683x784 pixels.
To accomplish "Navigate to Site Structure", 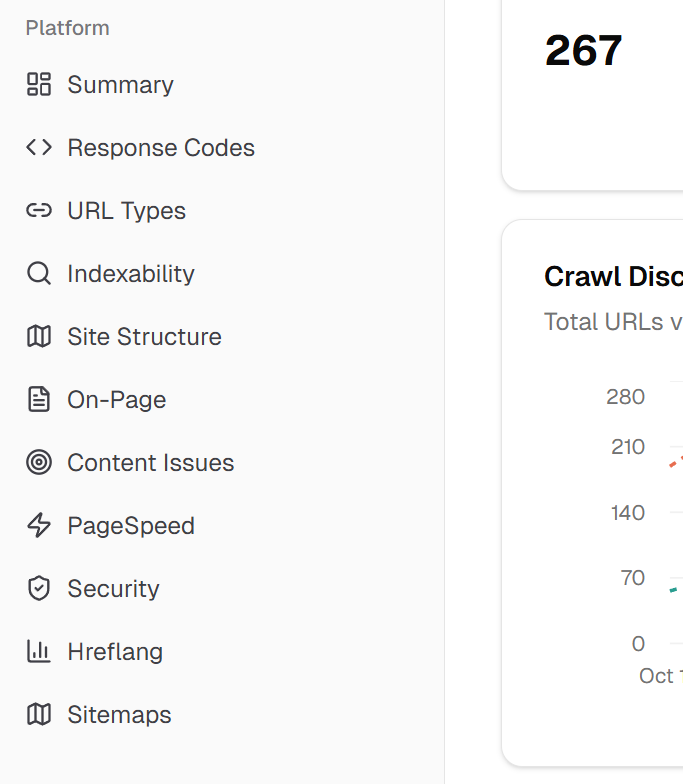I will coord(144,337).
